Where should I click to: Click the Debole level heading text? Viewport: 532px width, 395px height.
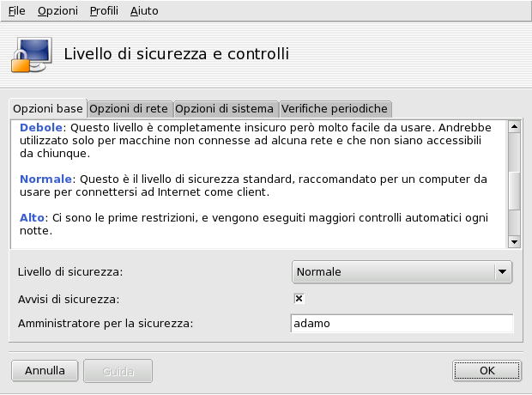click(x=41, y=127)
